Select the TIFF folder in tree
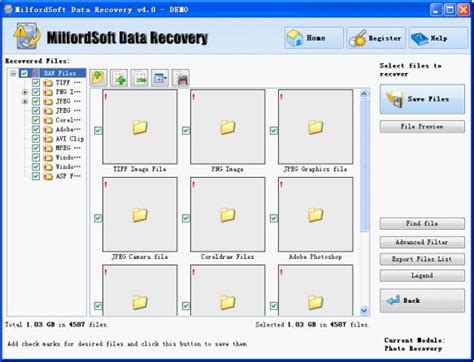 point(63,82)
